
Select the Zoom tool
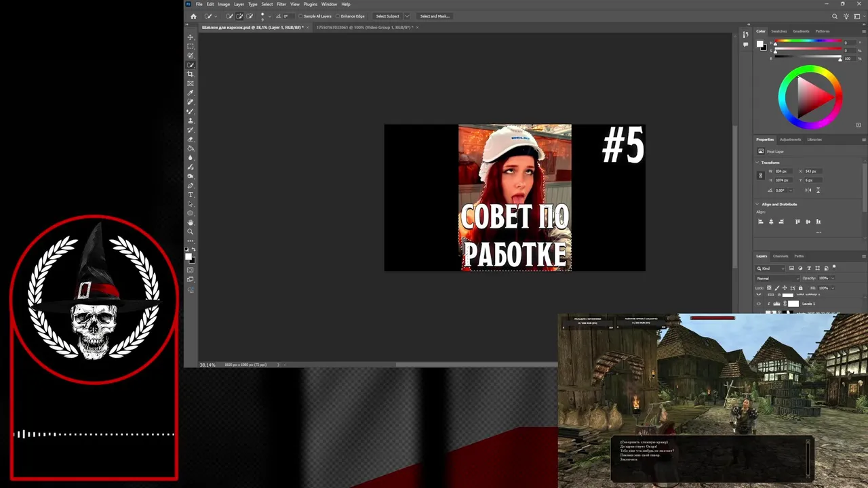click(191, 232)
